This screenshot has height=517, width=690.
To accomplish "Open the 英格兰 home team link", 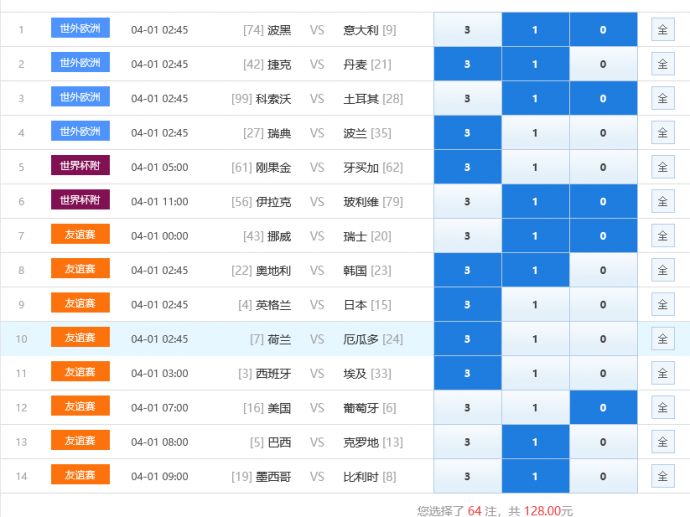I will click(x=273, y=305).
